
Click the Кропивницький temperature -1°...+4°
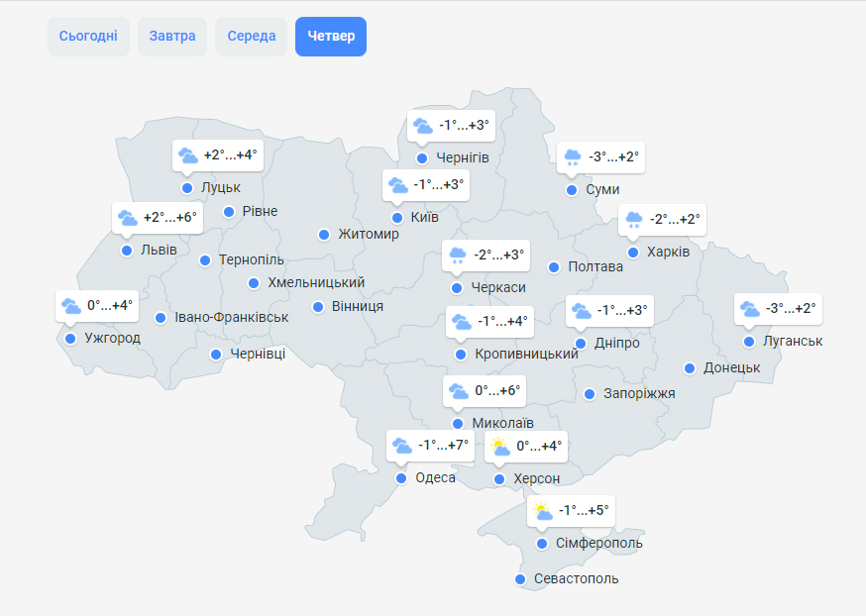[x=502, y=321]
